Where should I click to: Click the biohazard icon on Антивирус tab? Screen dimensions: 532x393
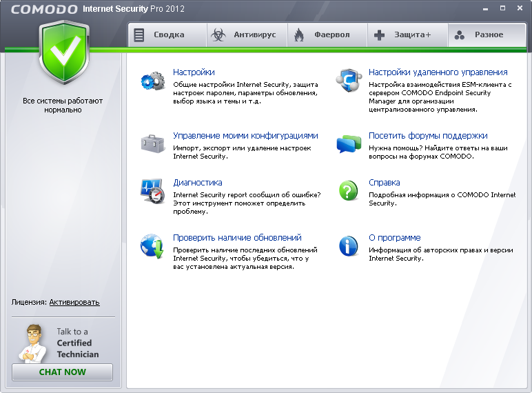[x=218, y=34]
